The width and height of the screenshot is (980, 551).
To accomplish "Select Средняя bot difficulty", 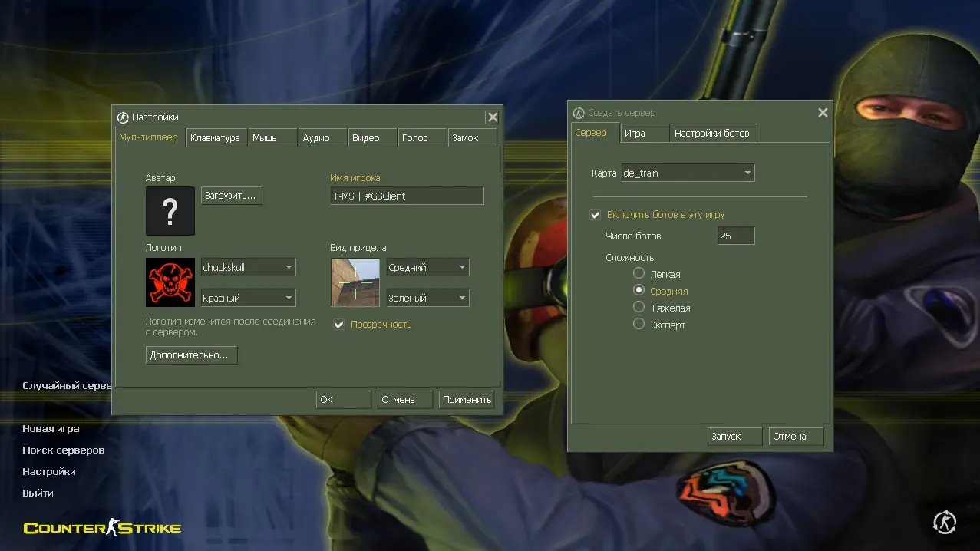I will click(638, 291).
